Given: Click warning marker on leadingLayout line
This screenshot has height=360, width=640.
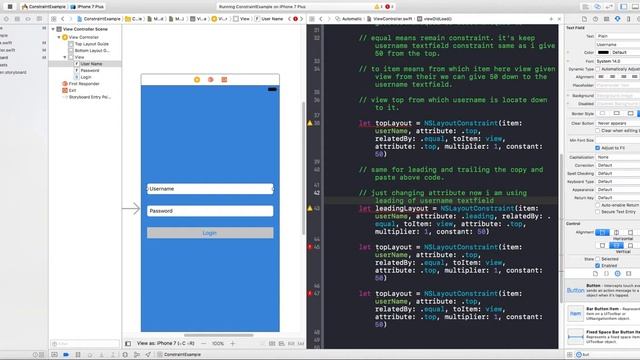Looking at the screenshot, I should [x=310, y=208].
